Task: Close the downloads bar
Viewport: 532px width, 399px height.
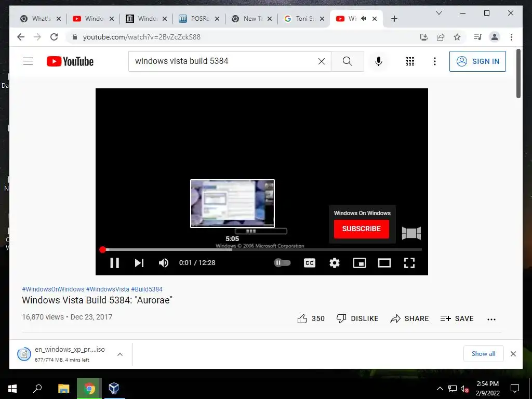Action: pyautogui.click(x=513, y=354)
